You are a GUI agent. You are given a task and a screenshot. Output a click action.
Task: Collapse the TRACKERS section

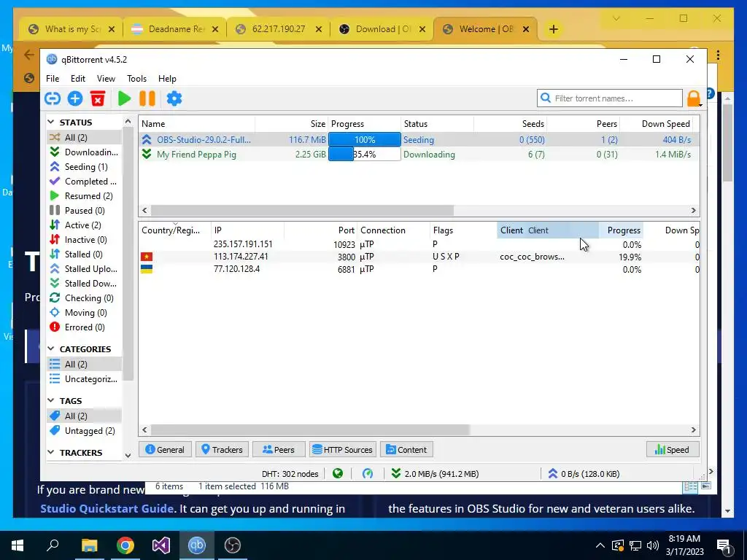(x=51, y=452)
